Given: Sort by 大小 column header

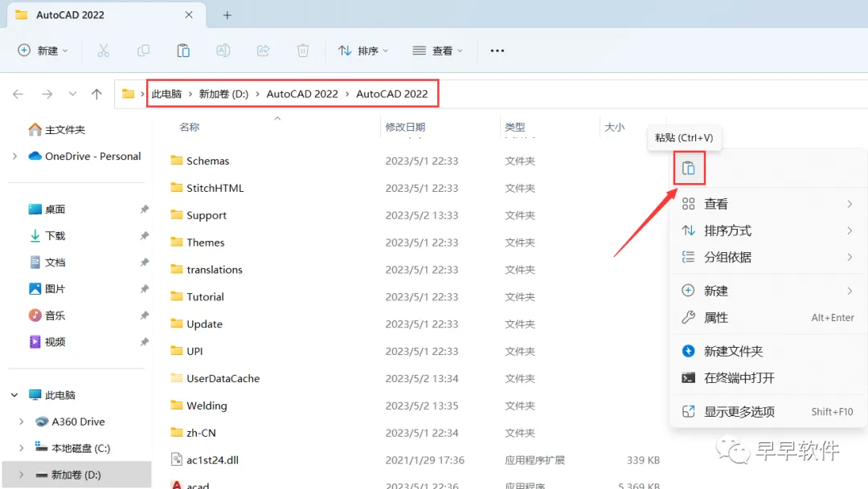Looking at the screenshot, I should pos(615,127).
